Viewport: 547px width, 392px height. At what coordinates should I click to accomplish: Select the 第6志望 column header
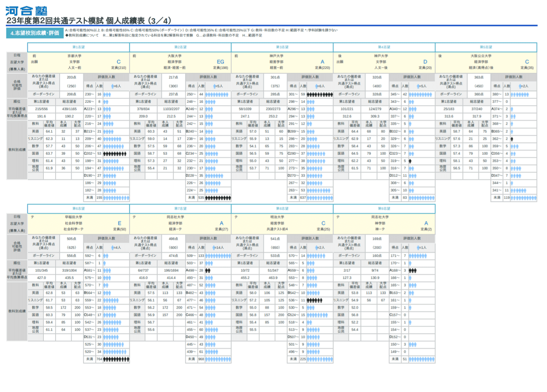tap(78, 209)
